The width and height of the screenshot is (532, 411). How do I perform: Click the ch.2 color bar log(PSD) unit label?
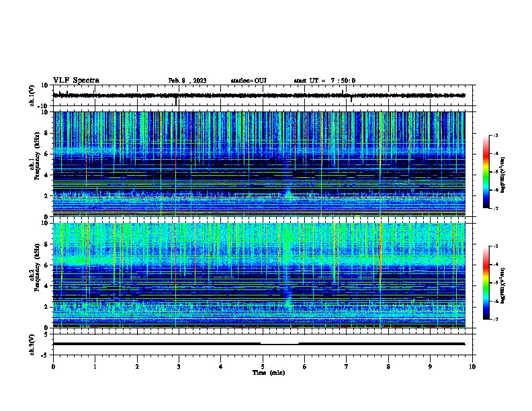coord(503,286)
